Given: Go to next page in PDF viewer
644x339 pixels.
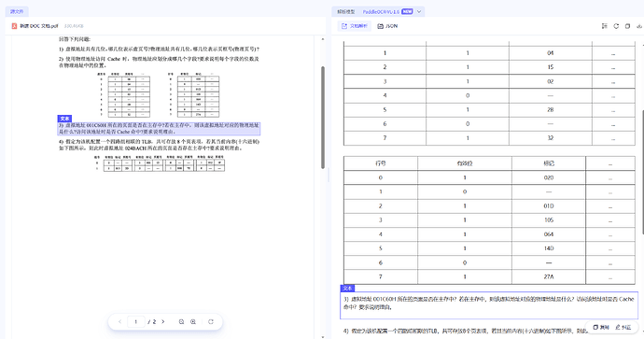Looking at the screenshot, I should point(163,322).
